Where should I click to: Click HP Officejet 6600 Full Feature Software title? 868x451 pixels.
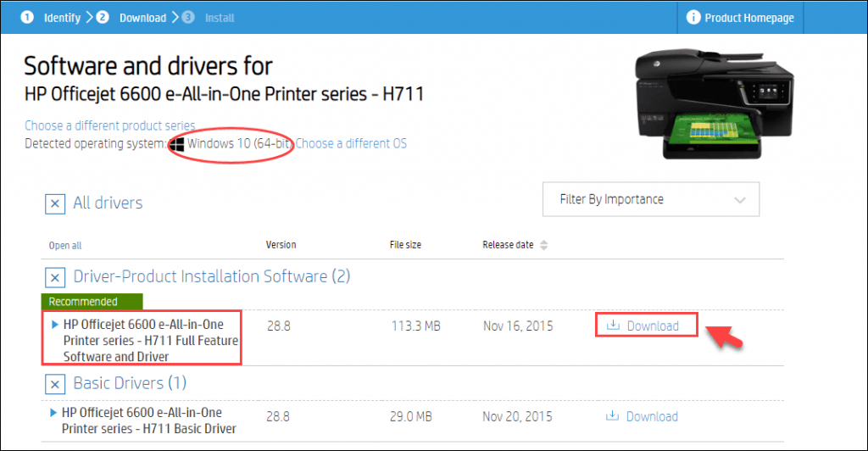click(x=151, y=340)
